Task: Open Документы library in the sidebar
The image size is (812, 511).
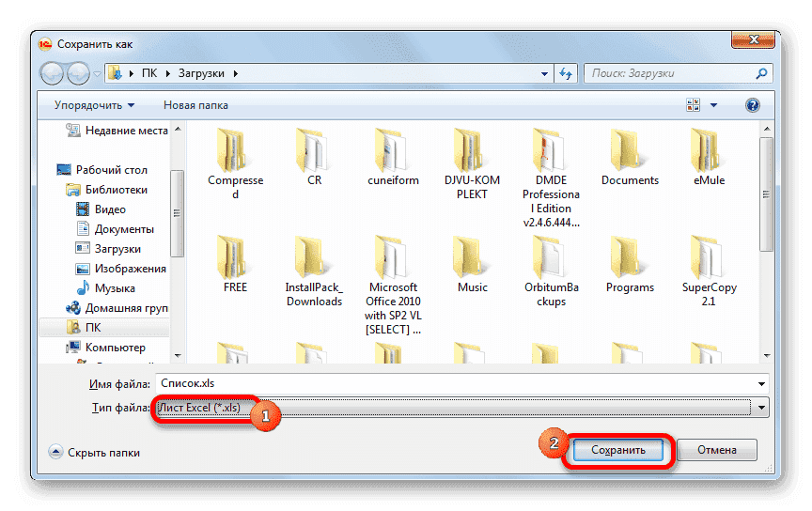Action: (x=115, y=229)
